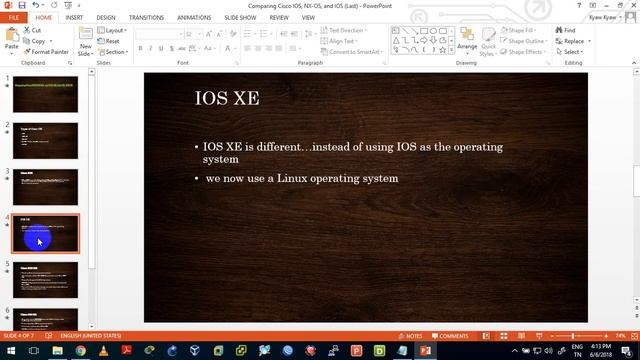Open VLC media player from taskbar
Screen dimensions: 640x360
(103, 351)
